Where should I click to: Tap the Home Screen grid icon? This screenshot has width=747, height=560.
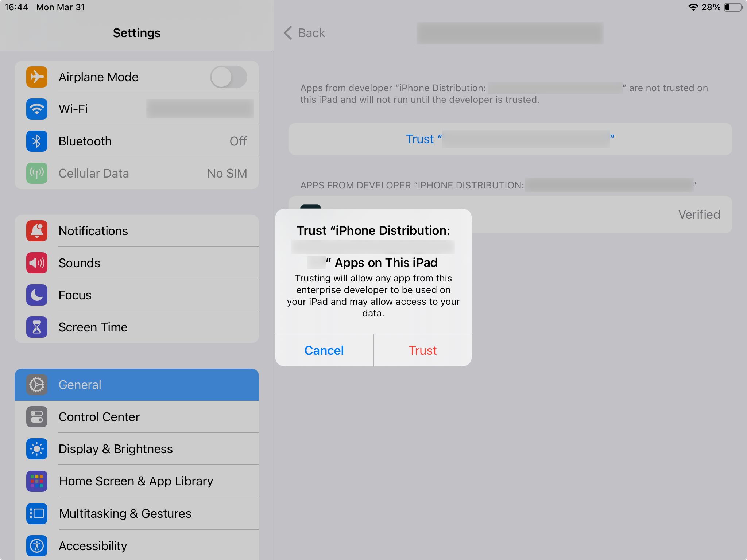[x=37, y=481]
